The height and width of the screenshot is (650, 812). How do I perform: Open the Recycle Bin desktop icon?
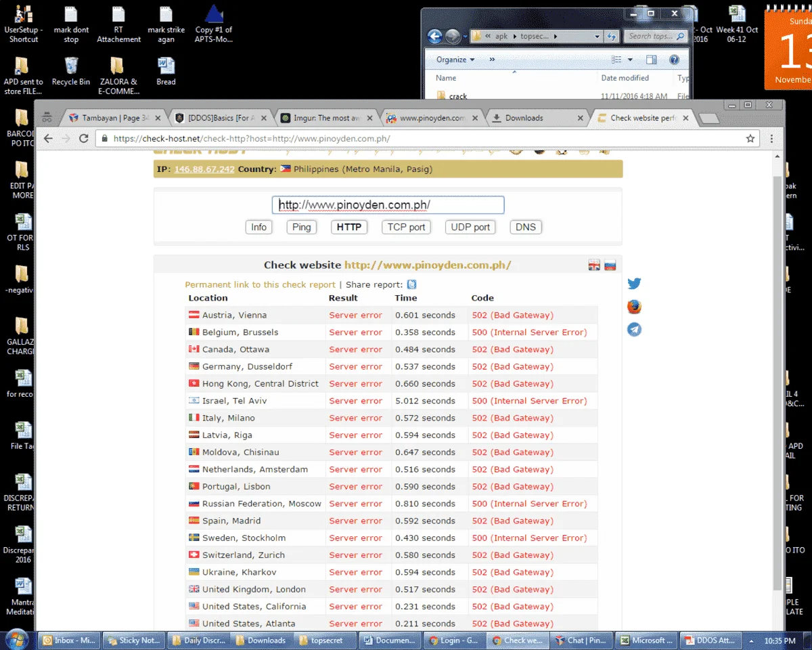coord(71,71)
